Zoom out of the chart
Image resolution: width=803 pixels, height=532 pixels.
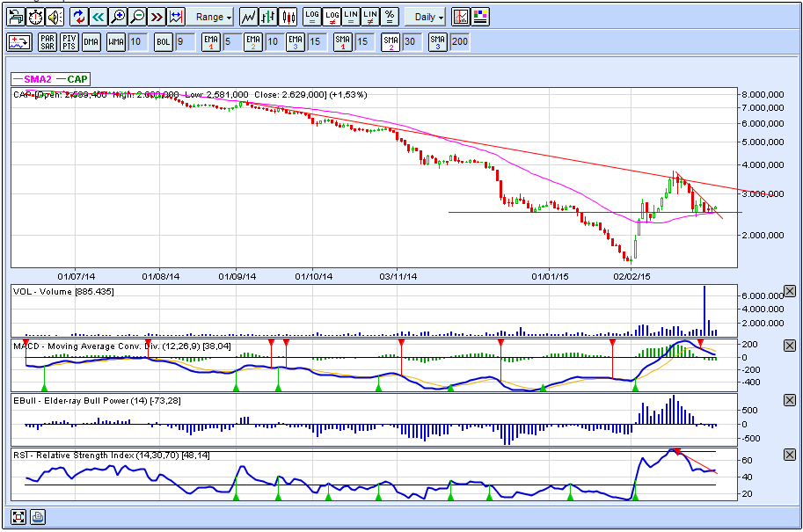[x=137, y=17]
